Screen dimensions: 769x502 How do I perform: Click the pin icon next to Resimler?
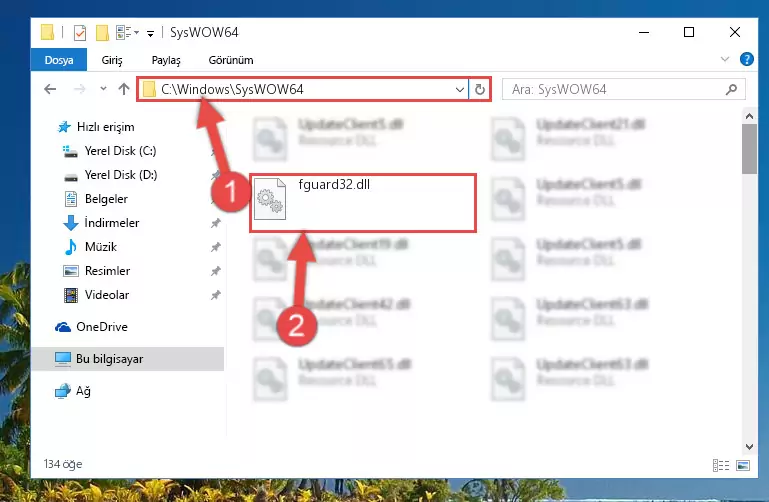pos(216,271)
